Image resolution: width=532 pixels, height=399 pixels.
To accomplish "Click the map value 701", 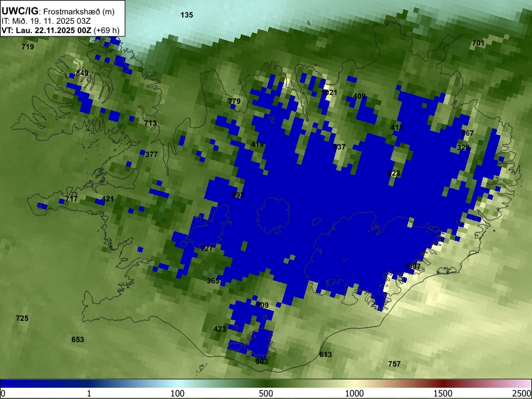I will (478, 43).
